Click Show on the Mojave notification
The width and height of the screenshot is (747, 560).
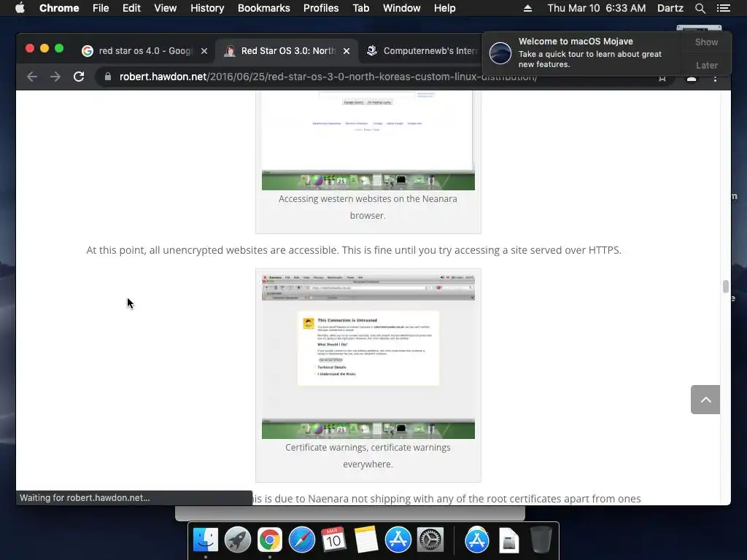click(x=706, y=42)
